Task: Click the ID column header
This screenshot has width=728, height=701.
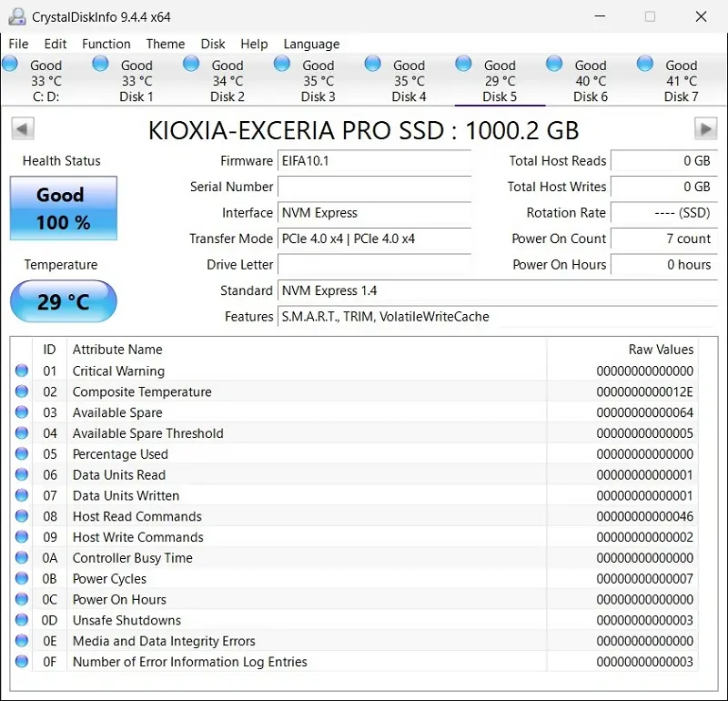Action: [49, 350]
